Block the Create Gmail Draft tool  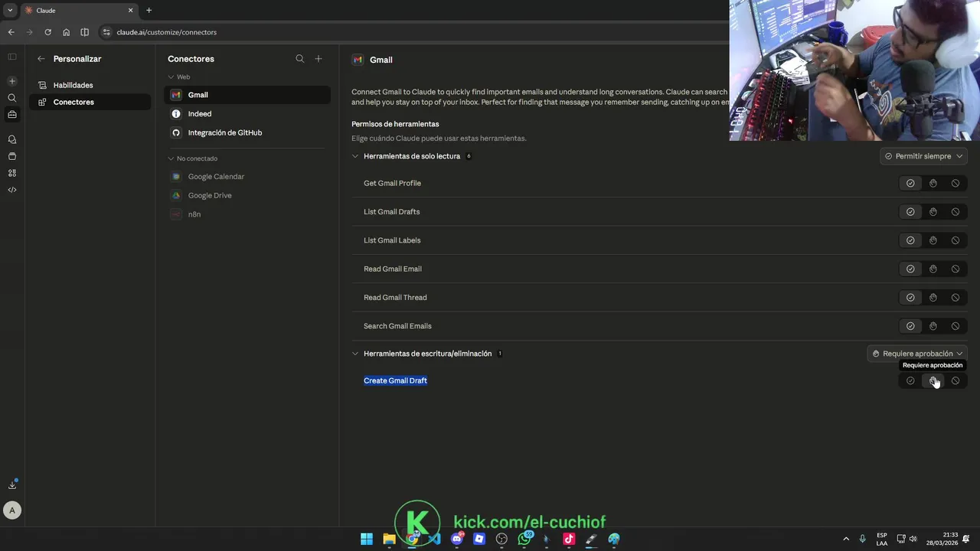point(955,380)
